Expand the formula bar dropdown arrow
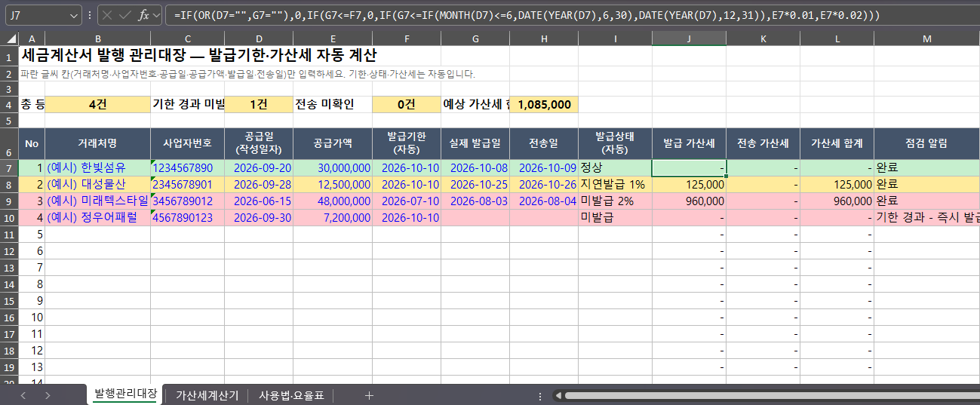Screen dimensions: 980x405 (x=156, y=15)
